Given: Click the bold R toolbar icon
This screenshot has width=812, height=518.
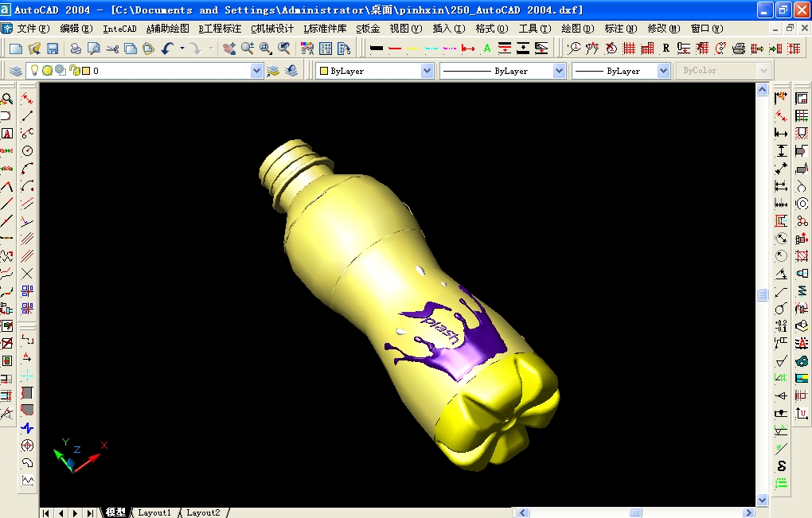Looking at the screenshot, I should [x=666, y=49].
